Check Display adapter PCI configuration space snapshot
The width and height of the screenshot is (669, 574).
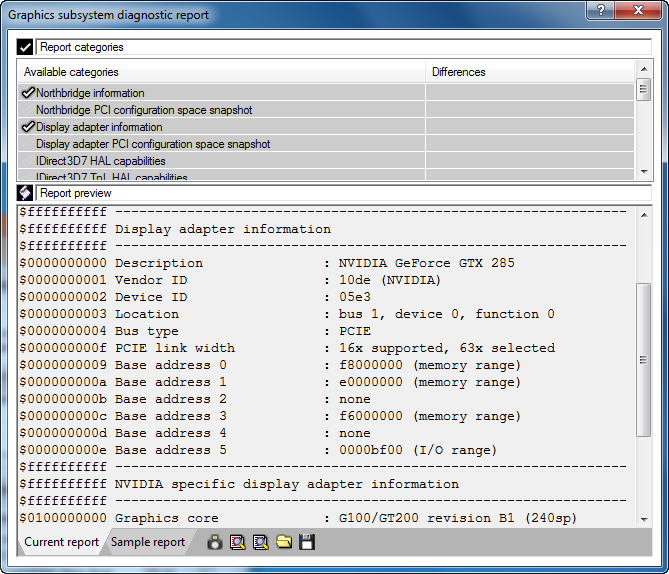click(x=28, y=144)
